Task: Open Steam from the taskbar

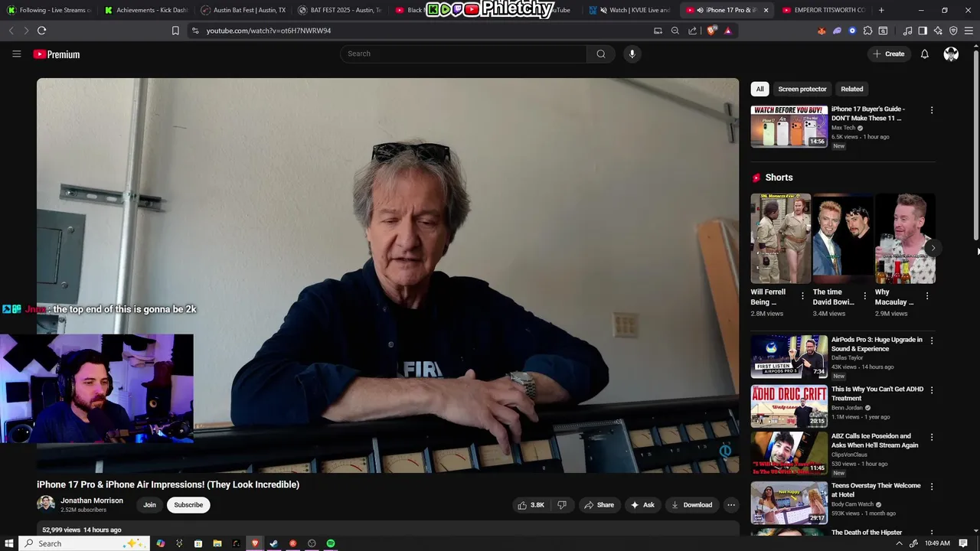Action: pos(273,543)
